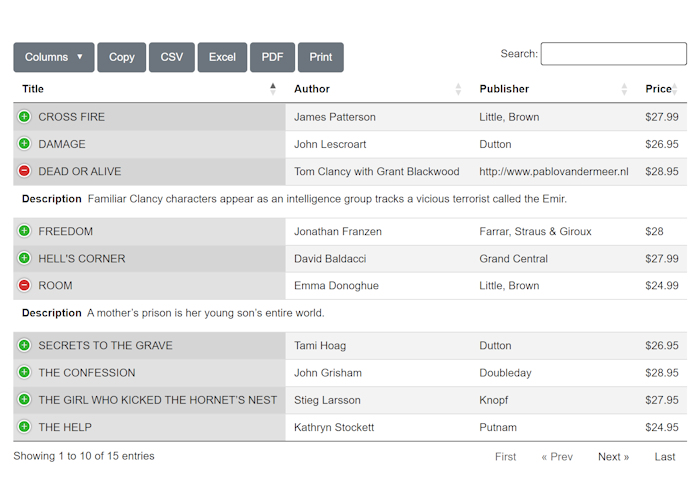The height and width of the screenshot is (500, 700).
Task: Select the John Grisham author cell
Action: pyautogui.click(x=378, y=373)
